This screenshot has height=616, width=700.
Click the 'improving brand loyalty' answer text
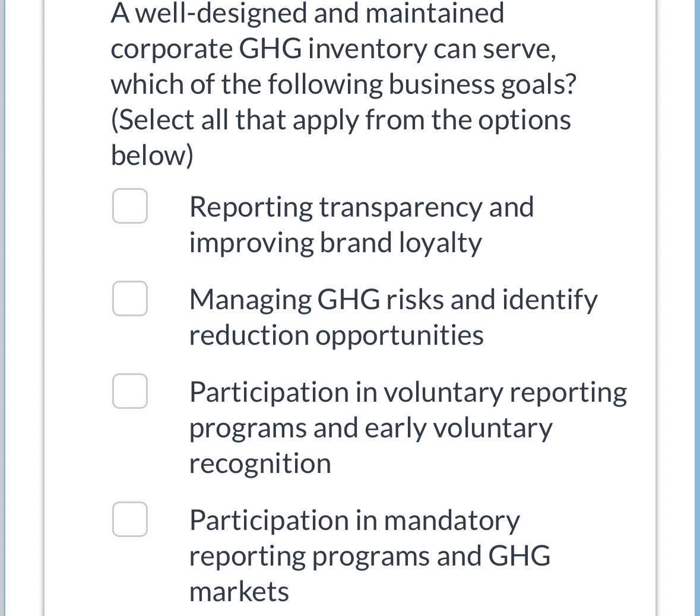tap(336, 242)
